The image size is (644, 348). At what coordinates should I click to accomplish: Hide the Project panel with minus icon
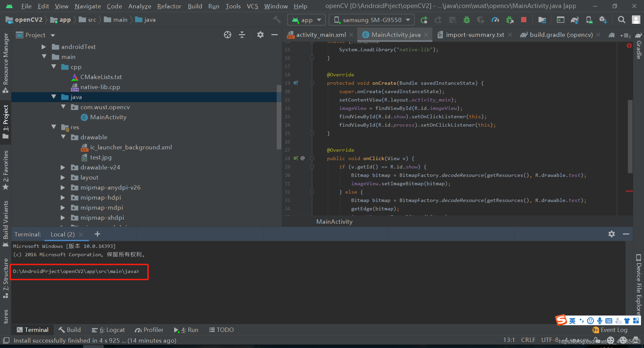(x=274, y=35)
